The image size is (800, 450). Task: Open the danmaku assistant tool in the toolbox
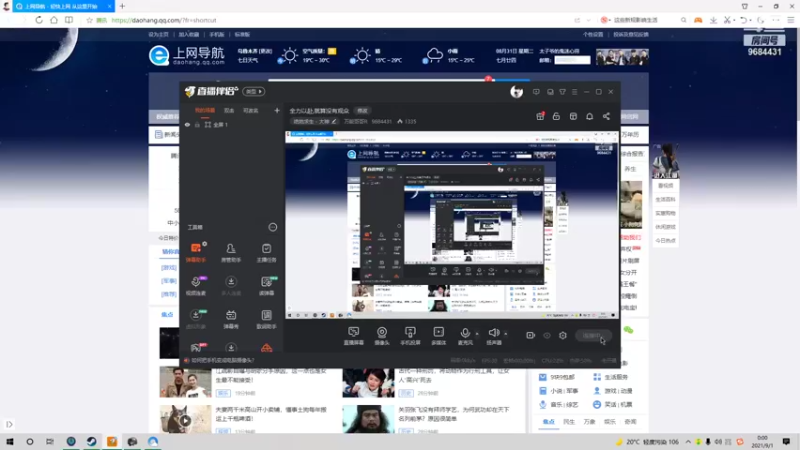196,253
